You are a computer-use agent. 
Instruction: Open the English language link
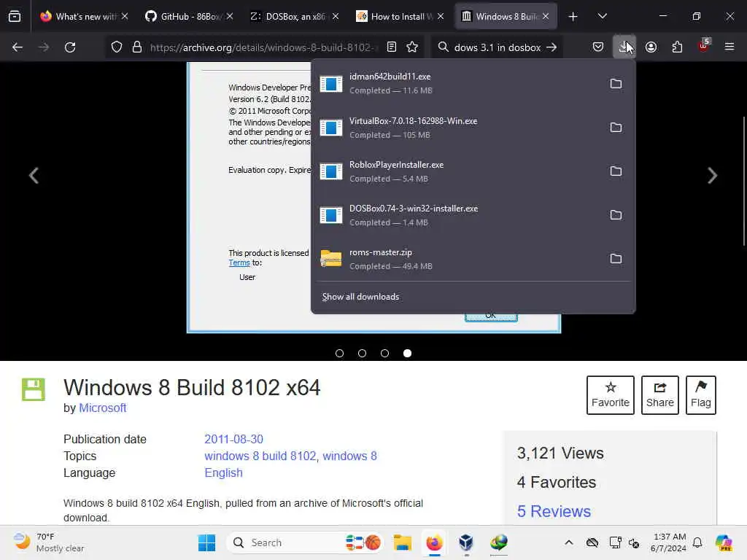(223, 472)
